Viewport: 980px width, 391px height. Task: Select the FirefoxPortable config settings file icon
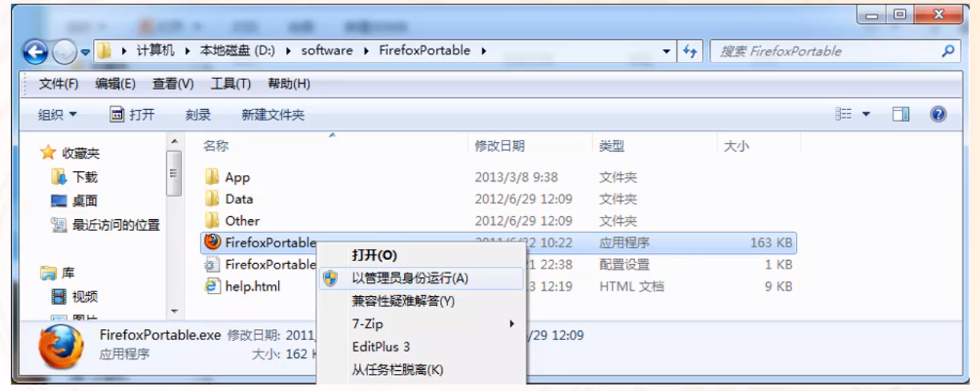coord(212,264)
